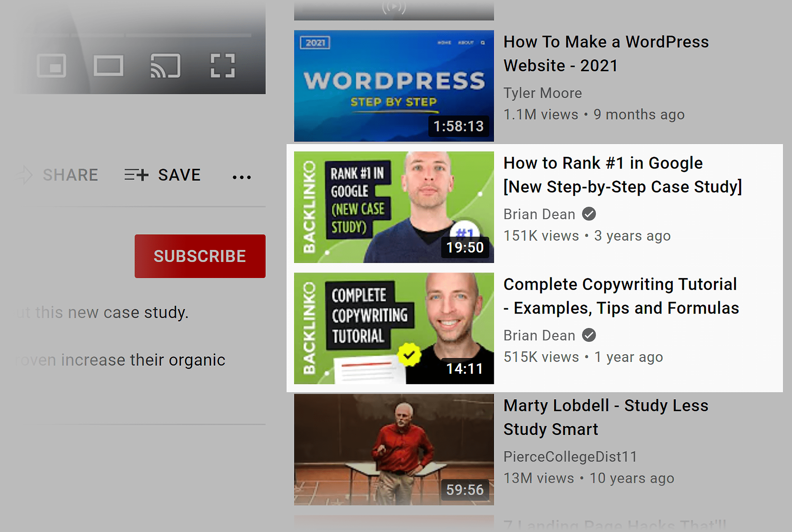Open the WordPress Step by Step thumbnail
The width and height of the screenshot is (792, 532).
(394, 86)
